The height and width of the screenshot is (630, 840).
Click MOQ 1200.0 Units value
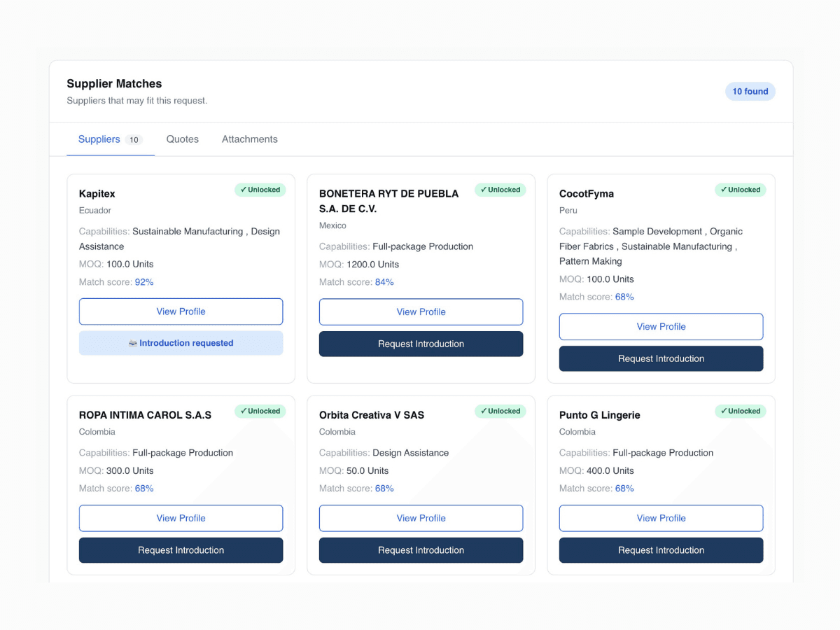(x=372, y=265)
